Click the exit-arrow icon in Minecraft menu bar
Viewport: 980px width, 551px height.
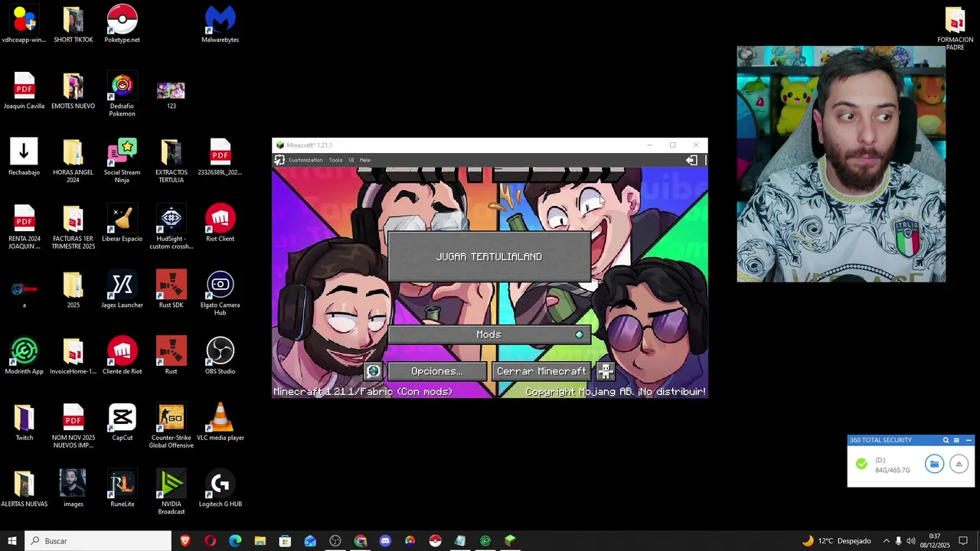click(691, 160)
